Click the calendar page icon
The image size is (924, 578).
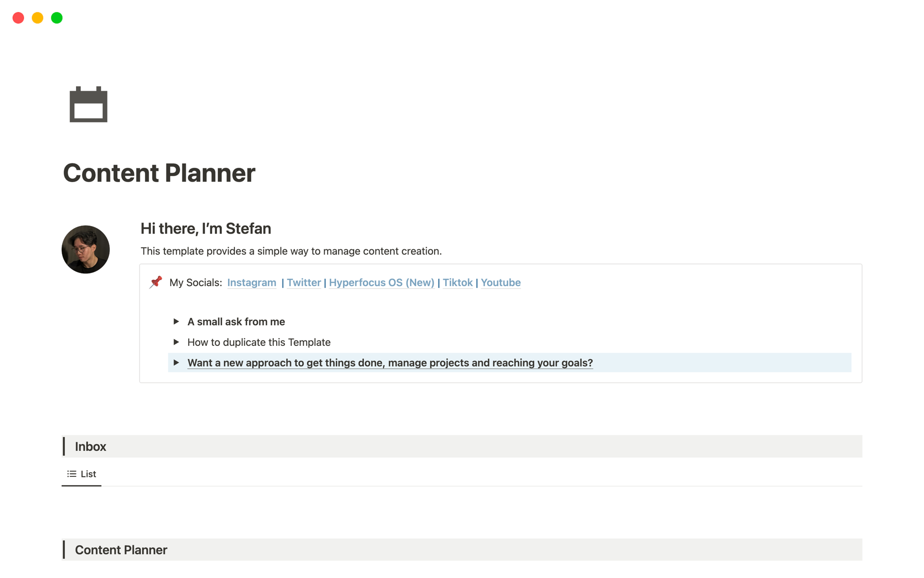click(89, 105)
